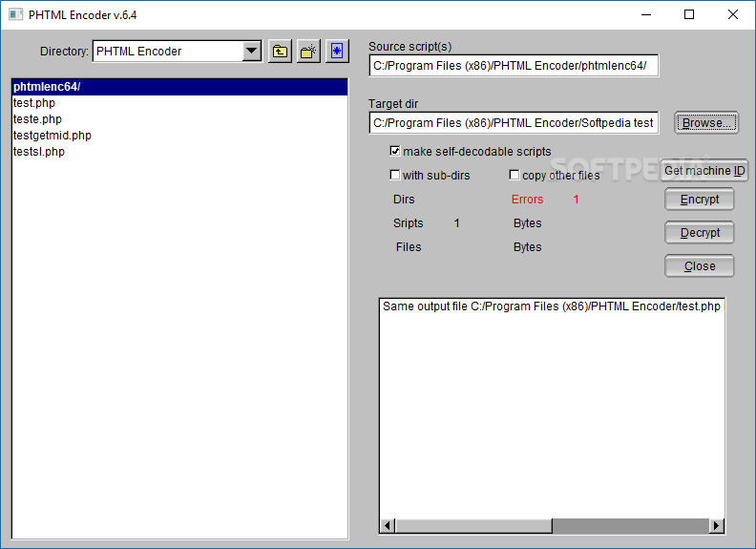Toggle make self-decodable scripts checkbox

395,151
